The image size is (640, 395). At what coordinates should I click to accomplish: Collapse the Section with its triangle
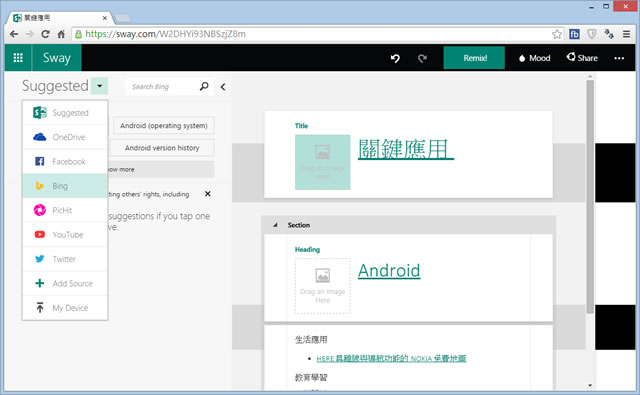click(275, 225)
